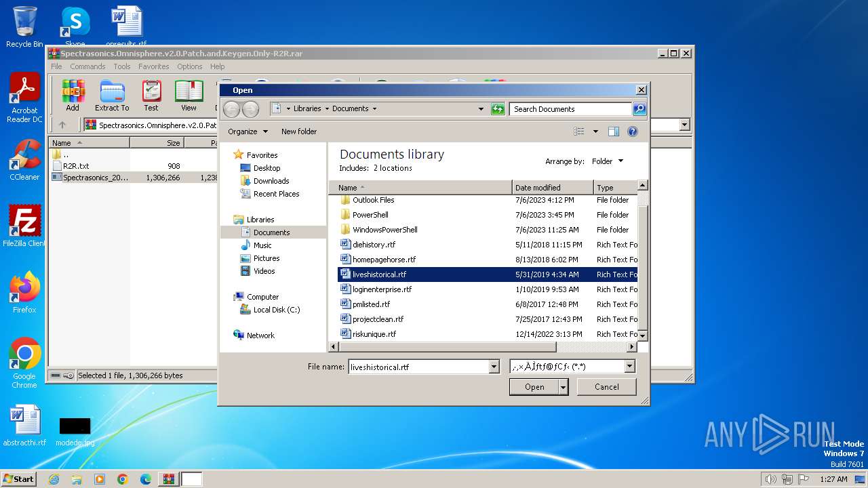Click the New folder button

click(299, 131)
